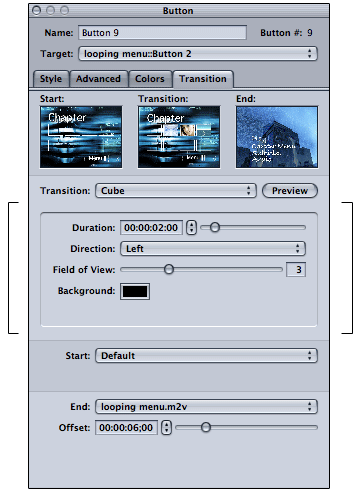This screenshot has height=496, width=361.
Task: Expand the Transition type dropdown showing Cube
Action: pos(176,191)
